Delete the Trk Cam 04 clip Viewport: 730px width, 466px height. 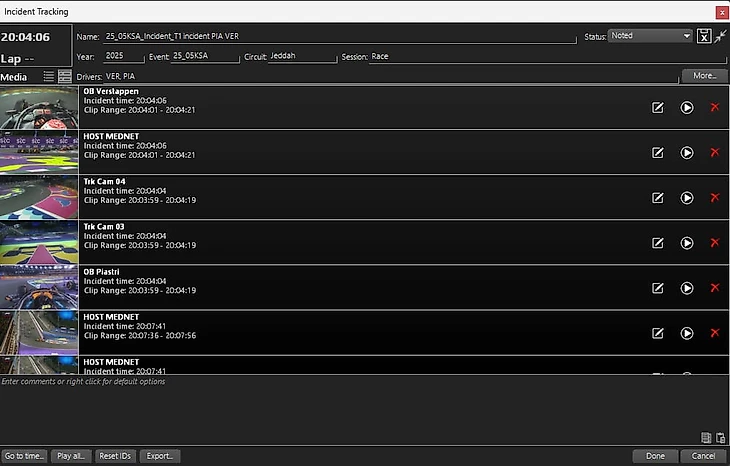coord(715,198)
